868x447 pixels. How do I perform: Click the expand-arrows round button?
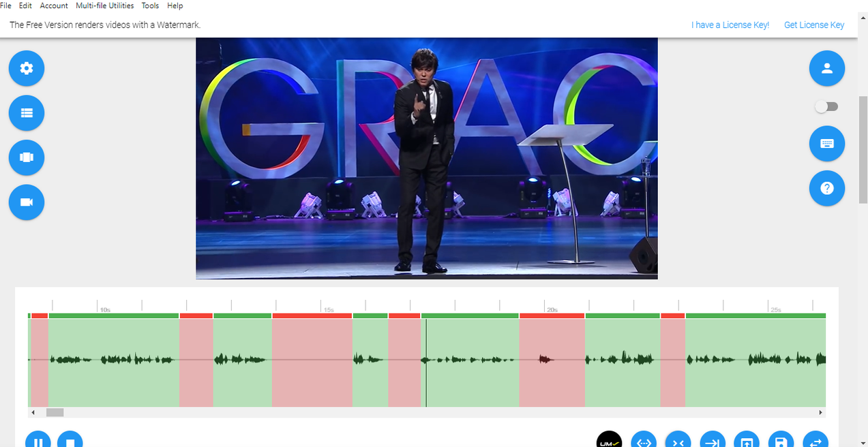pyautogui.click(x=644, y=440)
